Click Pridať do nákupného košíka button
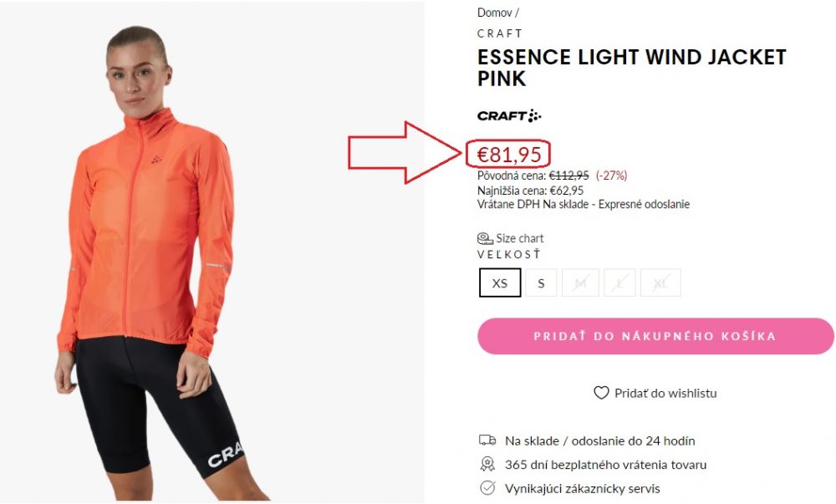 tap(655, 335)
